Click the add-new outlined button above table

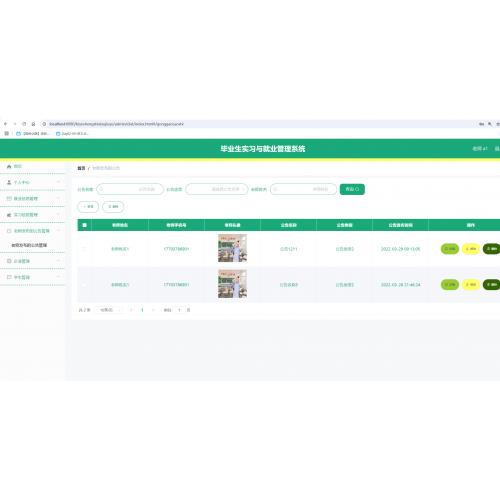tap(88, 207)
